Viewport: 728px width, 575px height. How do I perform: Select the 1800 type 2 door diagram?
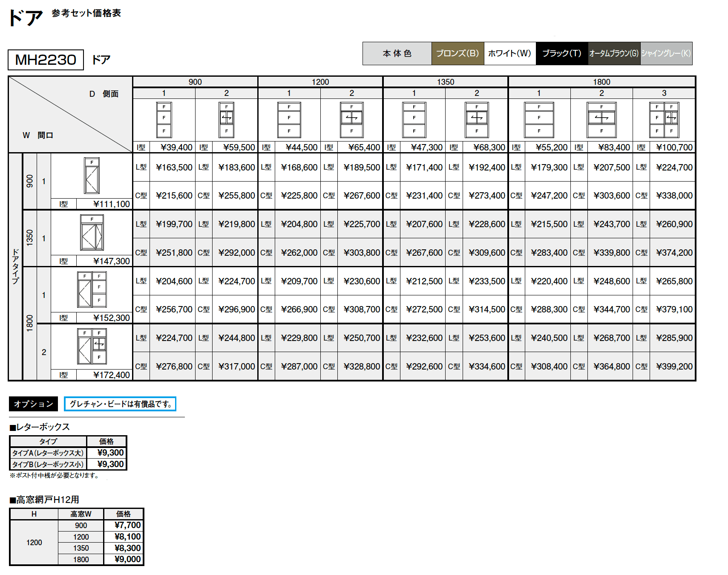92,346
